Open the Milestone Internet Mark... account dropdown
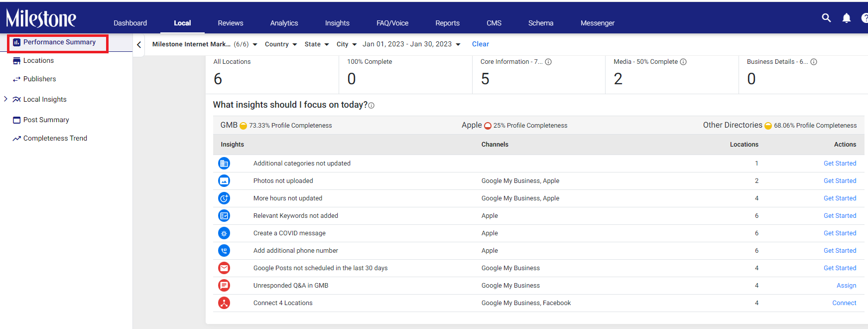The height and width of the screenshot is (329, 868). coord(205,44)
